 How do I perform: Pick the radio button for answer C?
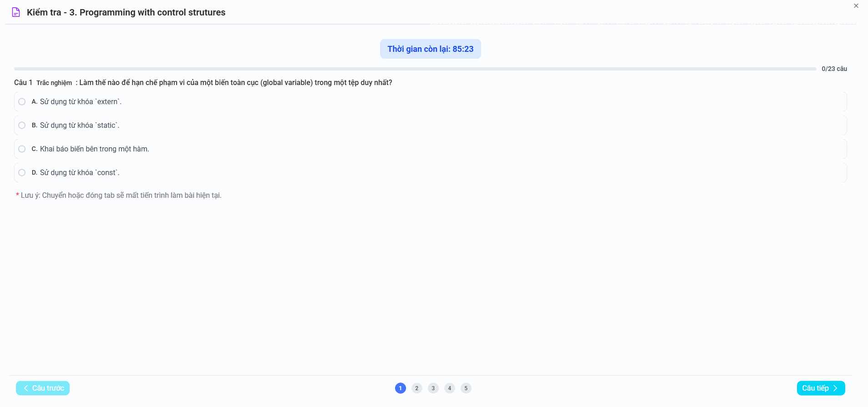click(22, 149)
